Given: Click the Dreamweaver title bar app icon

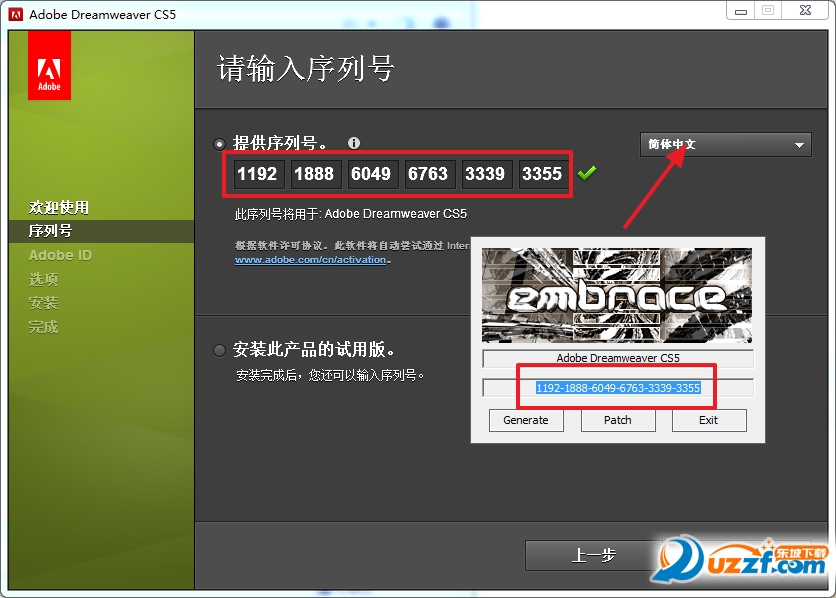Looking at the screenshot, I should [16, 14].
